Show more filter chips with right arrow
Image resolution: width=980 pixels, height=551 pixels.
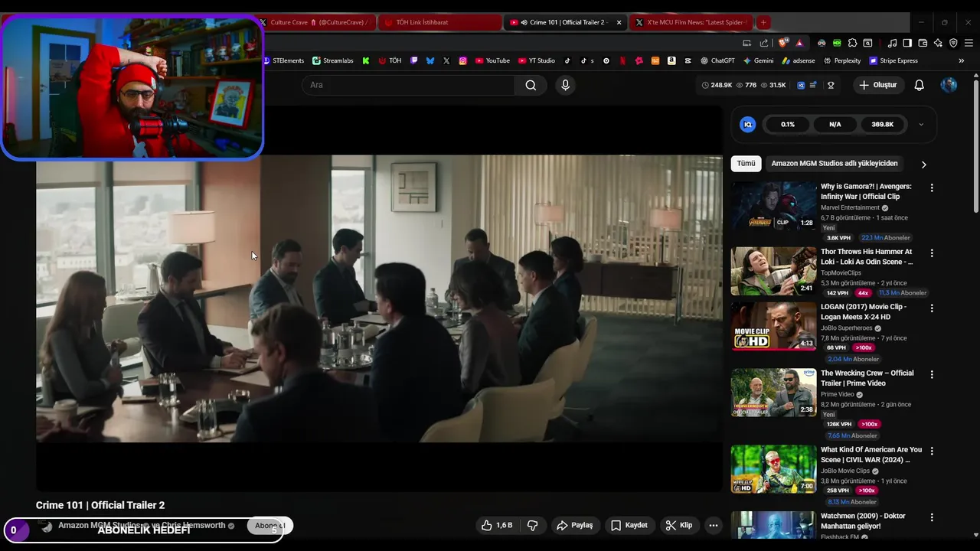923,164
